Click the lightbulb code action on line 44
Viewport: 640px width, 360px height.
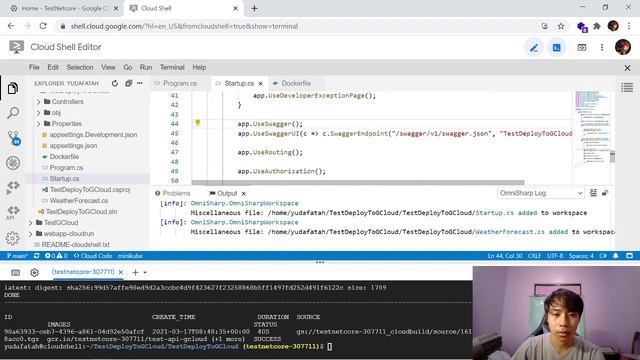[x=198, y=122]
